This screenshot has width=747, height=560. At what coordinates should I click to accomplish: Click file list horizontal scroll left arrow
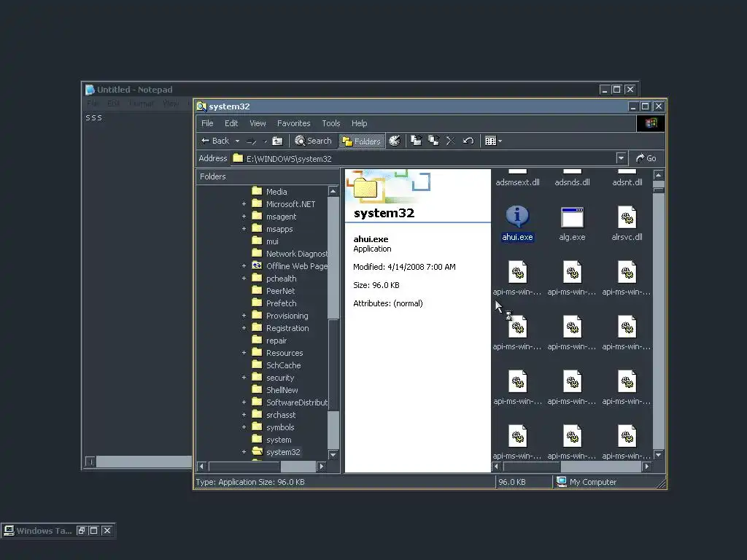click(497, 467)
